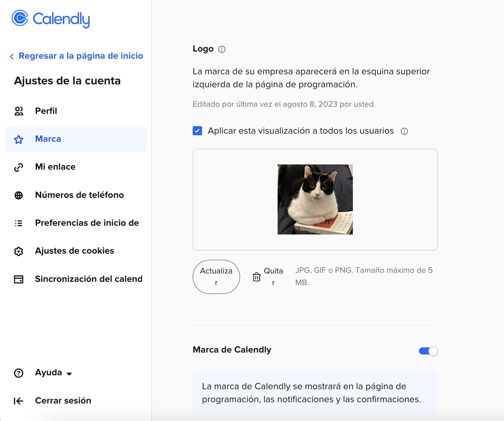Image resolution: width=504 pixels, height=421 pixels.
Task: Click the Calendly logo icon
Action: pyautogui.click(x=20, y=18)
